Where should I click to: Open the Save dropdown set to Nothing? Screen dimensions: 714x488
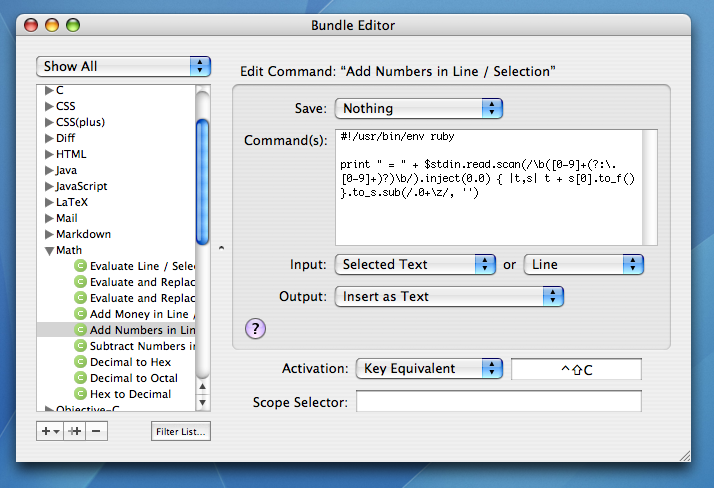(418, 108)
